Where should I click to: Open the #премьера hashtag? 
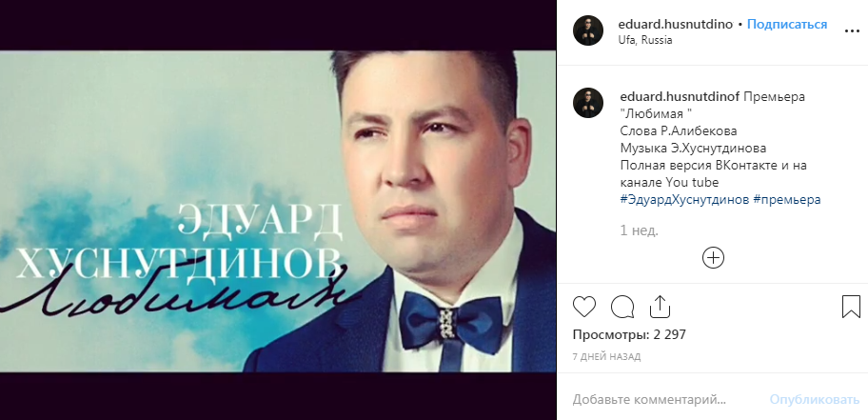point(786,199)
